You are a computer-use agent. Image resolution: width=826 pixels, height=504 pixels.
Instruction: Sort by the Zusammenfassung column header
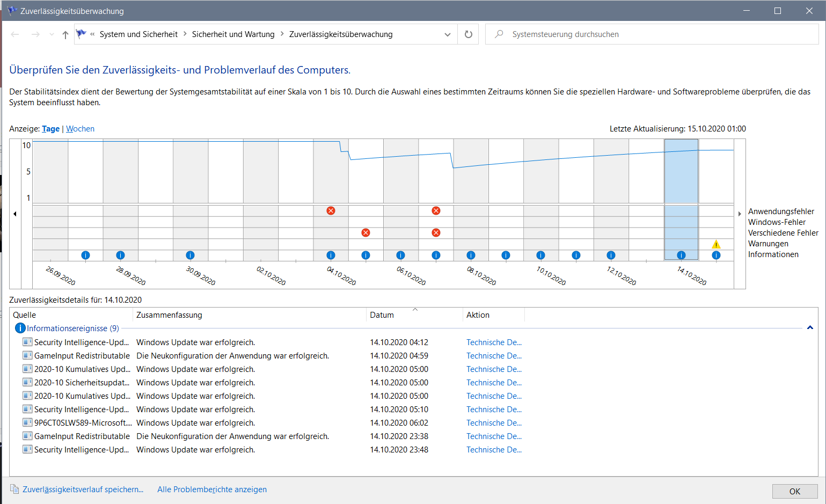250,315
